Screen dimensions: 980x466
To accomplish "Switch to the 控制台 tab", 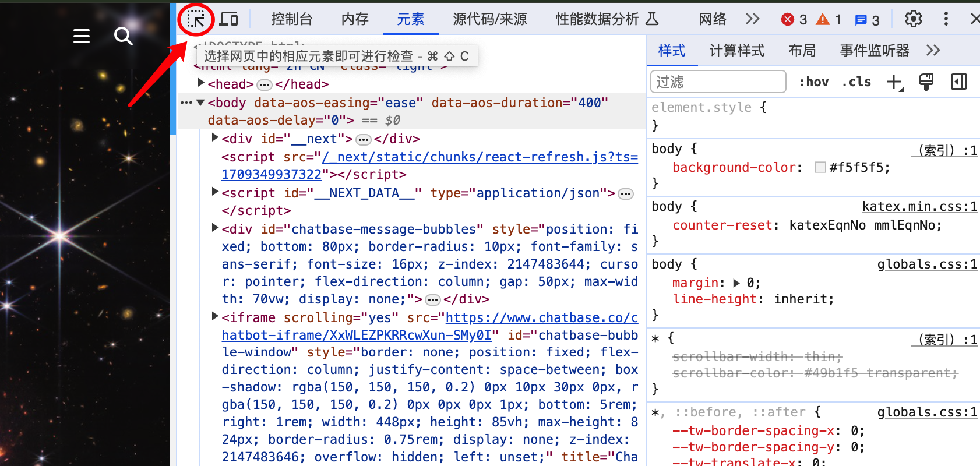I will coord(292,19).
